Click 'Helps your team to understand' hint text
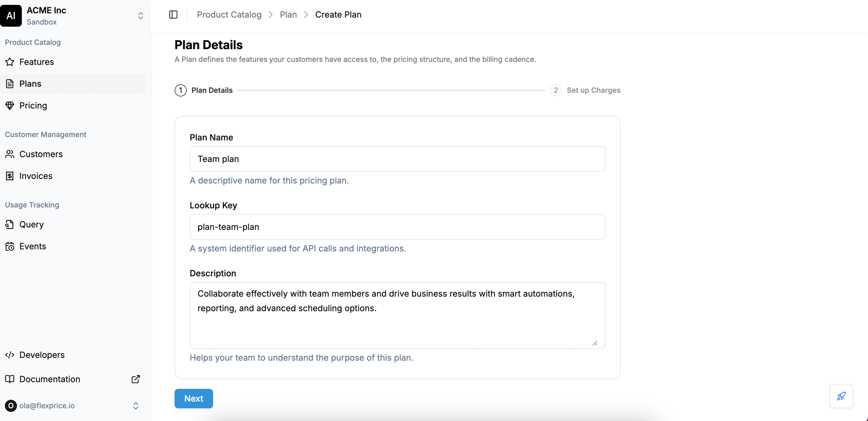Viewport: 868px width, 421px height. pos(301,358)
